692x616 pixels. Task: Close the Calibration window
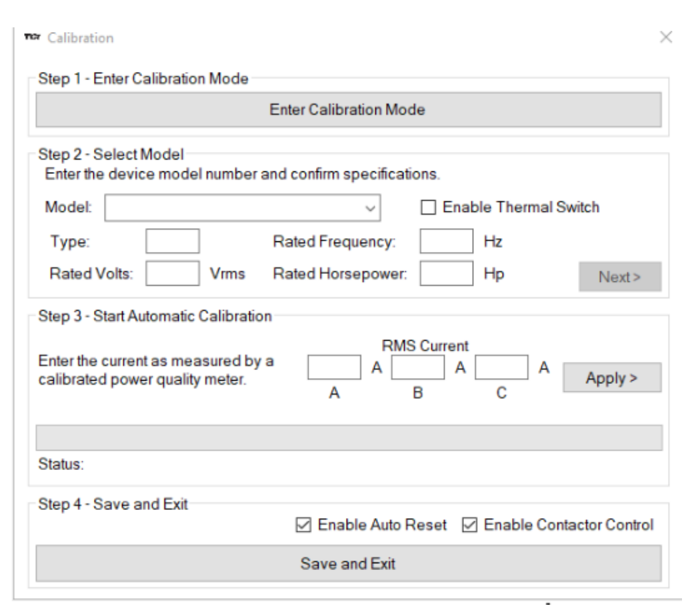click(666, 37)
